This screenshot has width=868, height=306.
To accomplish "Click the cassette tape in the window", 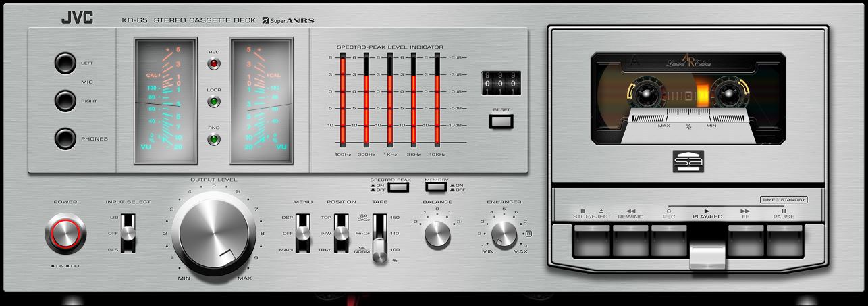I will point(689,97).
